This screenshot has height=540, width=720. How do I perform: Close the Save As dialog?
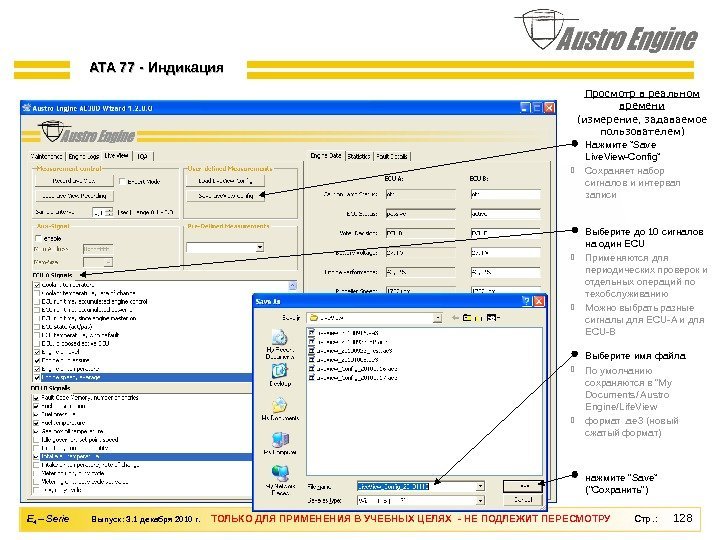point(539,301)
